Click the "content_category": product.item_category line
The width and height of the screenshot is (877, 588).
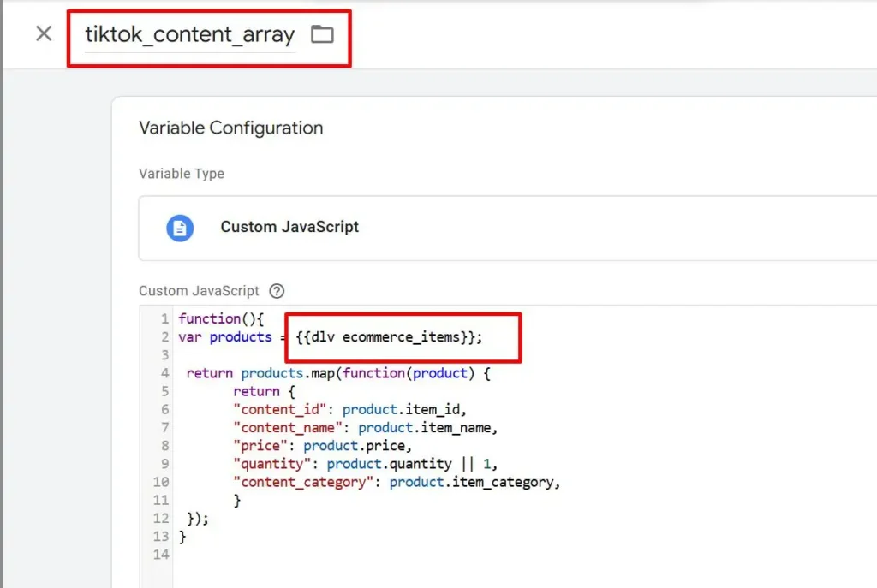pyautogui.click(x=397, y=483)
